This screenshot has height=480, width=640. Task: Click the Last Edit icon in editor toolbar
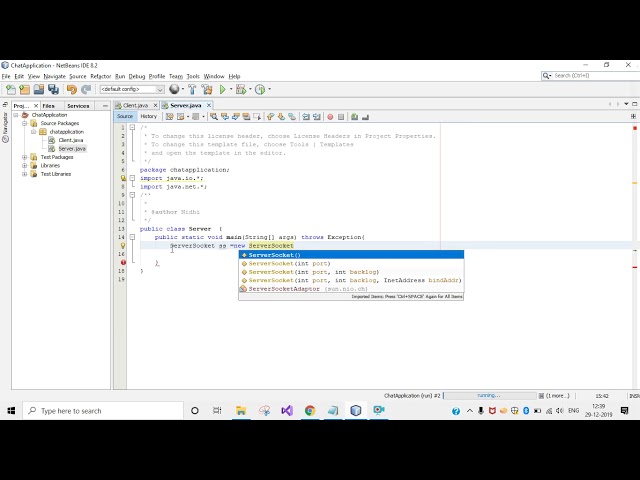coord(169,117)
